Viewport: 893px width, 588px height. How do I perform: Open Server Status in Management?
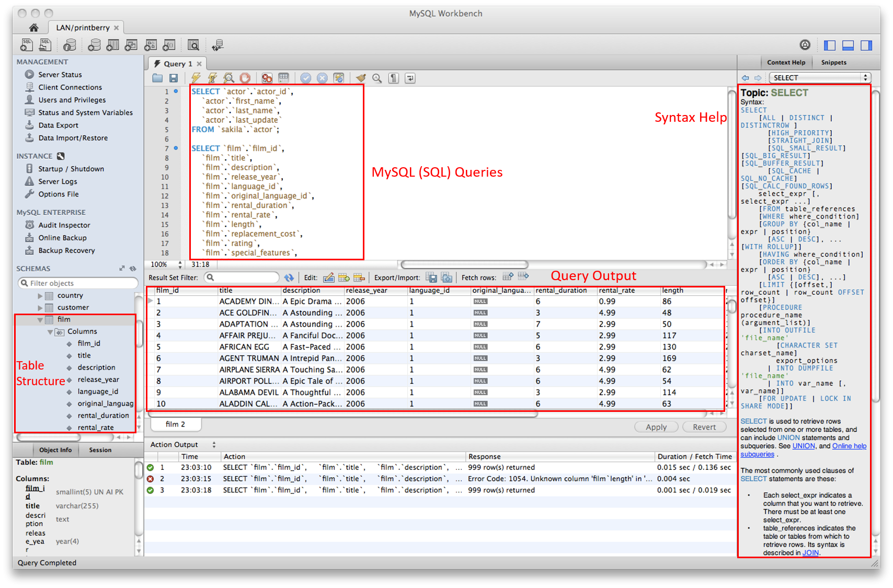60,75
